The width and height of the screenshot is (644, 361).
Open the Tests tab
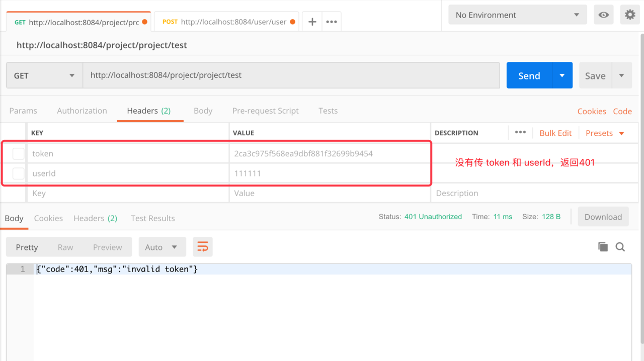(328, 111)
